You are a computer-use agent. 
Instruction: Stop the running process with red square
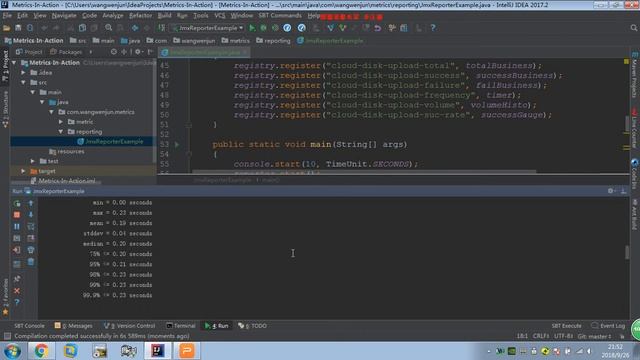pyautogui.click(x=17, y=215)
